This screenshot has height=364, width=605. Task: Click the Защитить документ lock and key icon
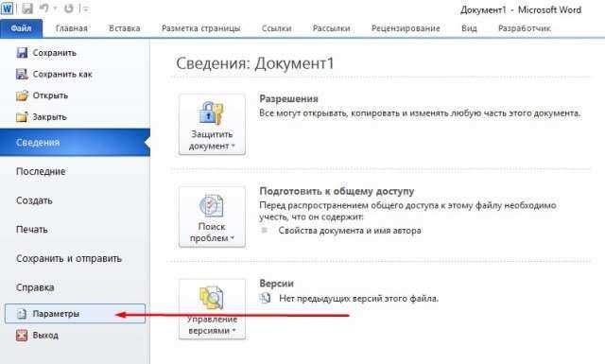[x=211, y=113]
